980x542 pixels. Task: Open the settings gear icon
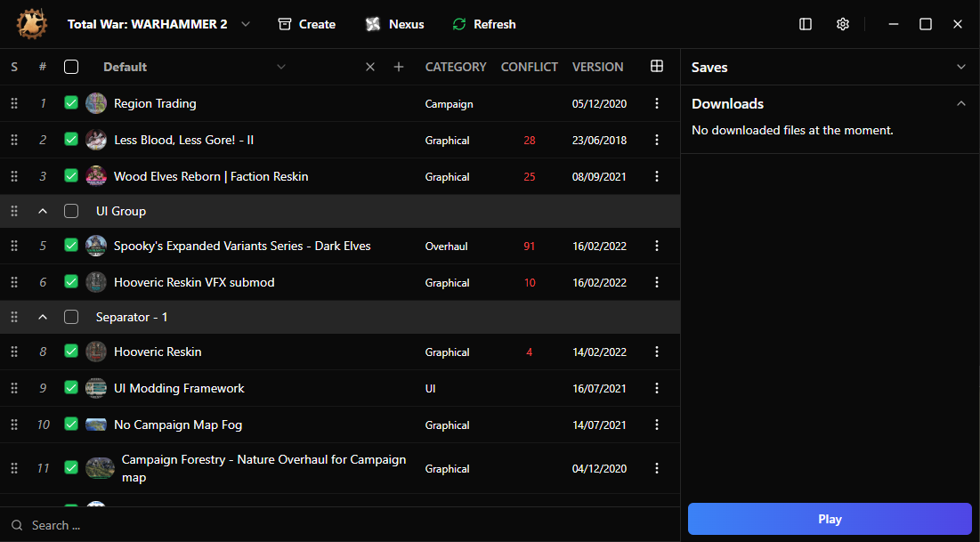[x=843, y=24]
